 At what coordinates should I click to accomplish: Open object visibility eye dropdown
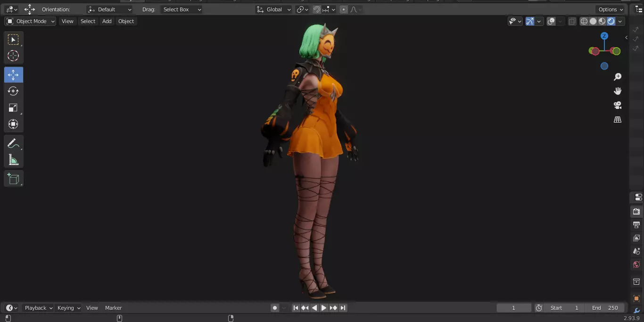click(x=515, y=21)
